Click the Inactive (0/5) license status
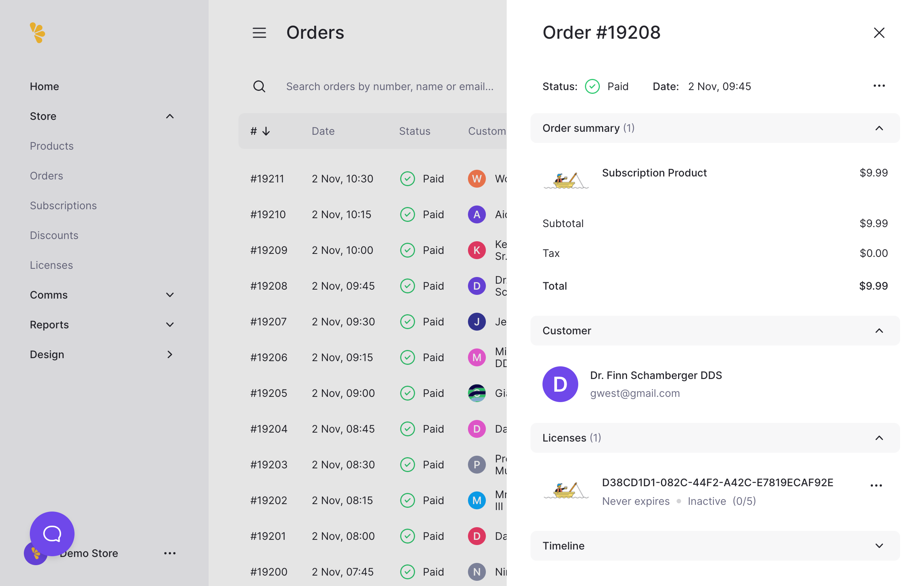This screenshot has width=924, height=586. 721,501
